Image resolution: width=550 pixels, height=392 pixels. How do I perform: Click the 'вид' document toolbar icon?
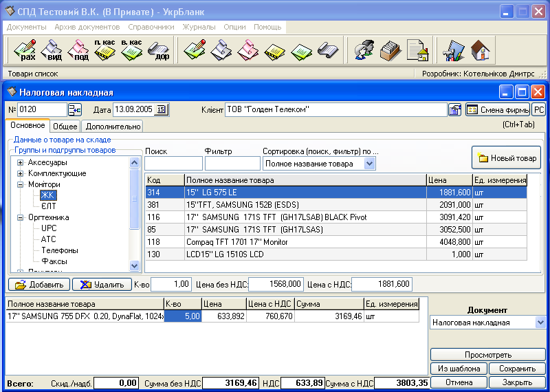(x=52, y=51)
